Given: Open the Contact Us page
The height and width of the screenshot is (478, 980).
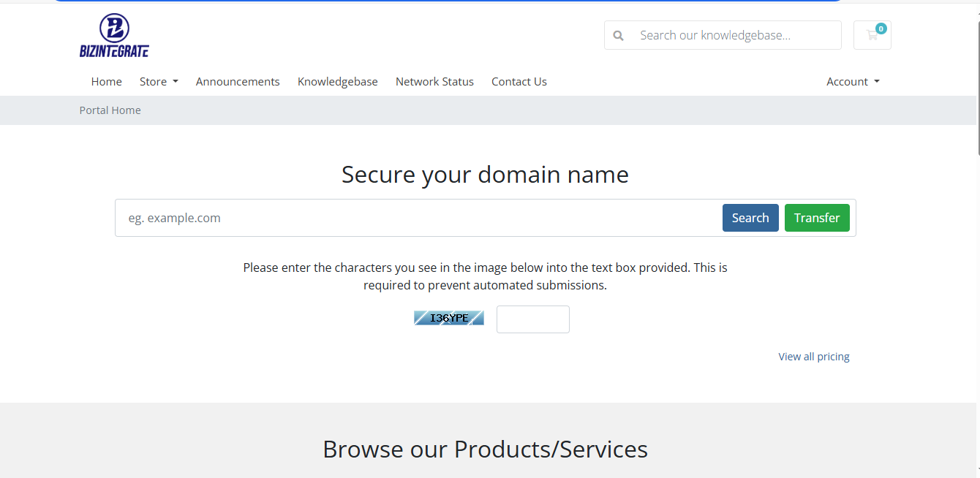Looking at the screenshot, I should click(519, 82).
